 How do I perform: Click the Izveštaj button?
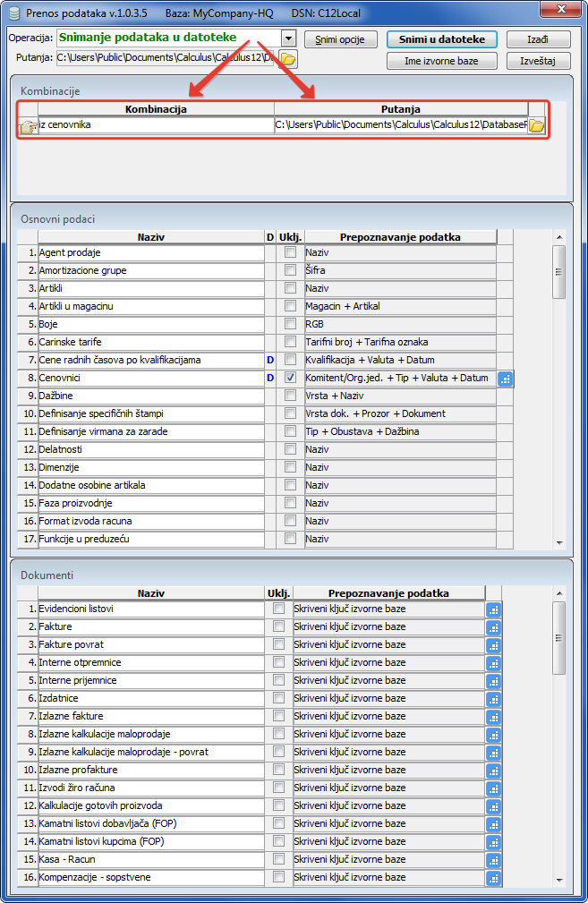pos(538,61)
